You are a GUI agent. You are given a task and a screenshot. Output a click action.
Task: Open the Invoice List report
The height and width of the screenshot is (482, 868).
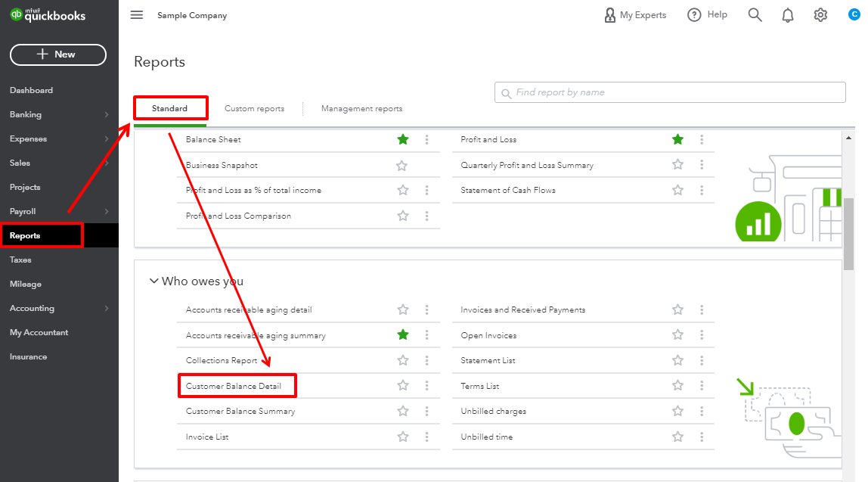point(207,437)
